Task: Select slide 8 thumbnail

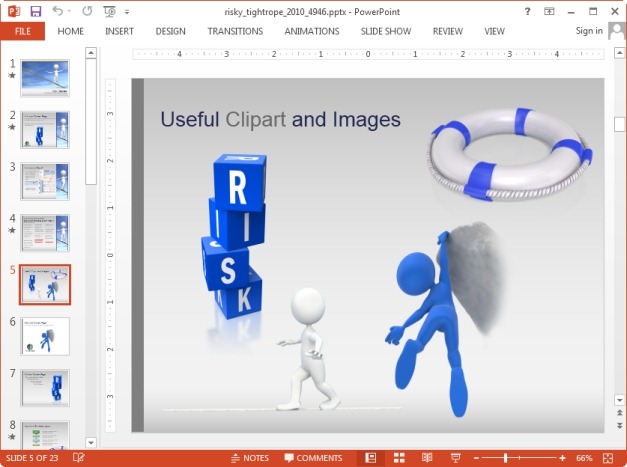Action: tap(45, 435)
